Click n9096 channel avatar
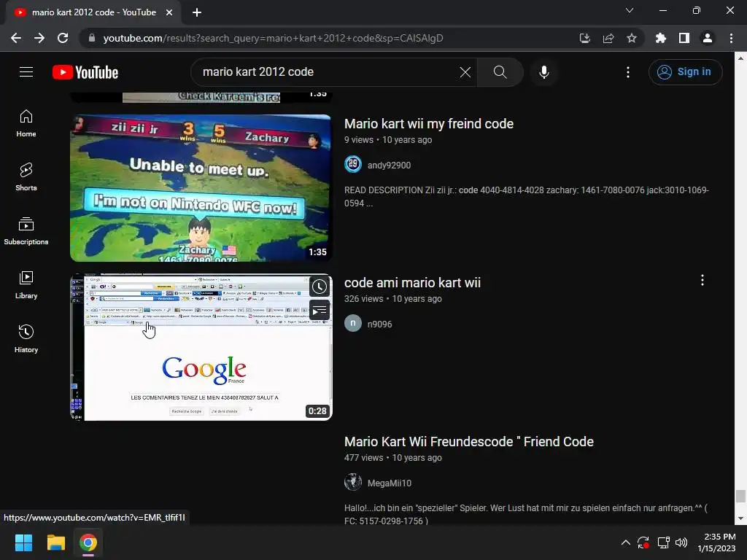The height and width of the screenshot is (560, 747). 353,323
